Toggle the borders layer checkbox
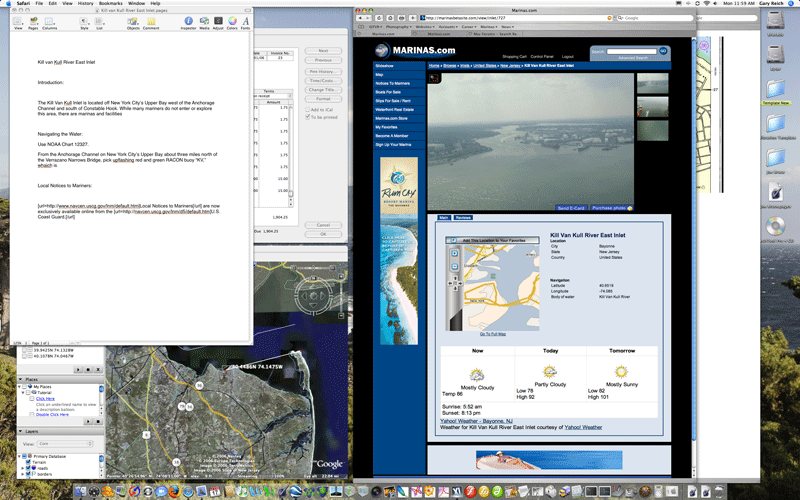This screenshot has height=500, width=800. [29, 474]
